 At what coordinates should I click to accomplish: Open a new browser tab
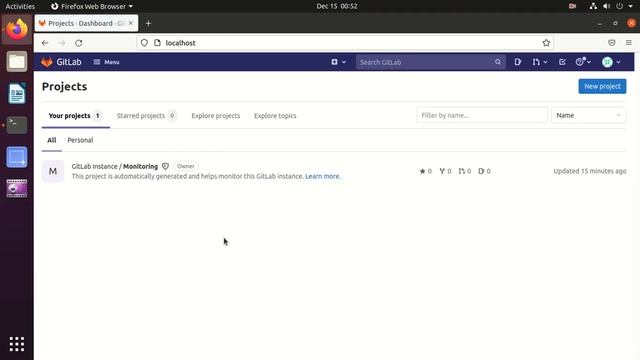[x=148, y=23]
